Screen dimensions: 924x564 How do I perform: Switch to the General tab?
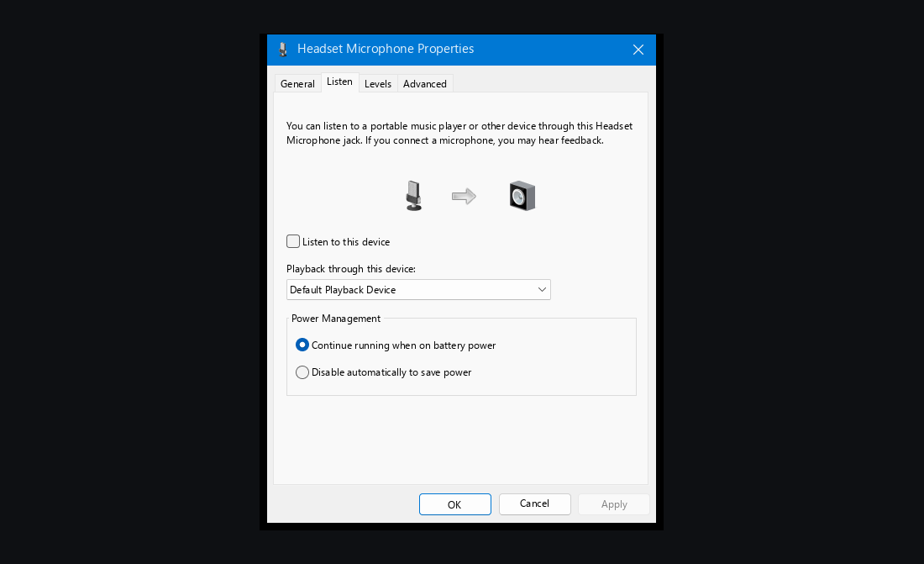click(297, 84)
